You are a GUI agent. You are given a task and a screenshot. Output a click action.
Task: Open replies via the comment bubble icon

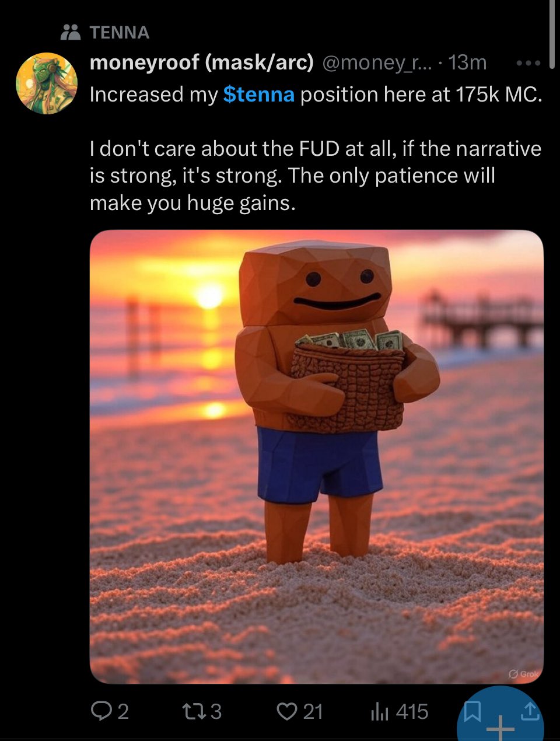click(x=101, y=711)
